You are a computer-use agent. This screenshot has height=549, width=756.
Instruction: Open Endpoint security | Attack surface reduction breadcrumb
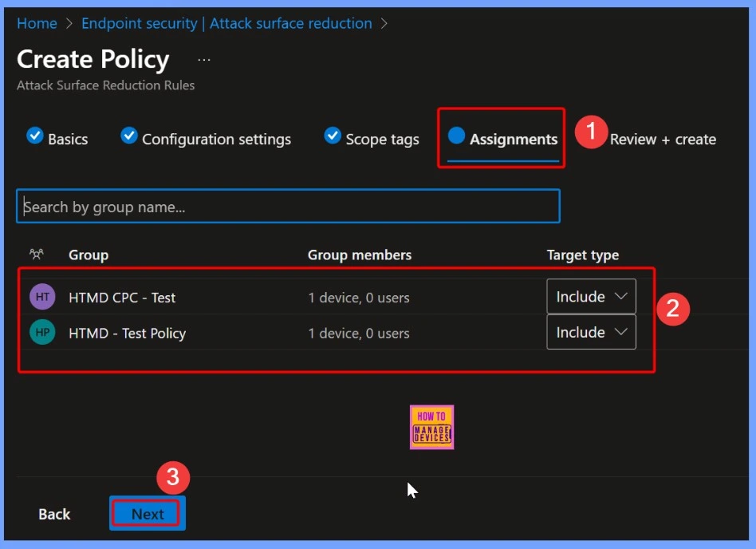click(x=226, y=23)
